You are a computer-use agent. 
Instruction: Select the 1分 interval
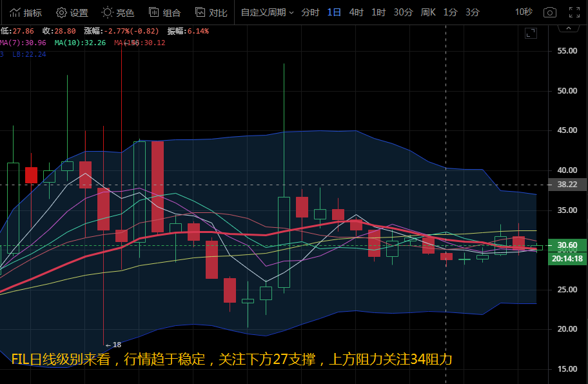[x=450, y=12]
